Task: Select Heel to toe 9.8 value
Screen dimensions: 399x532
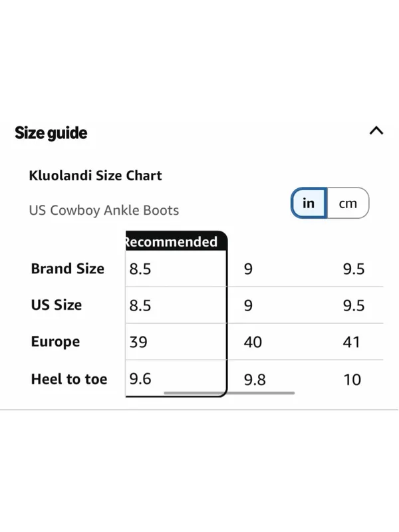Action: point(255,380)
